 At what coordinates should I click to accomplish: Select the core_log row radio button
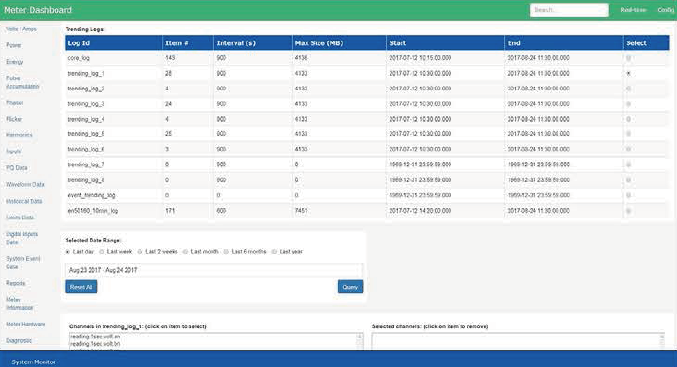click(628, 57)
